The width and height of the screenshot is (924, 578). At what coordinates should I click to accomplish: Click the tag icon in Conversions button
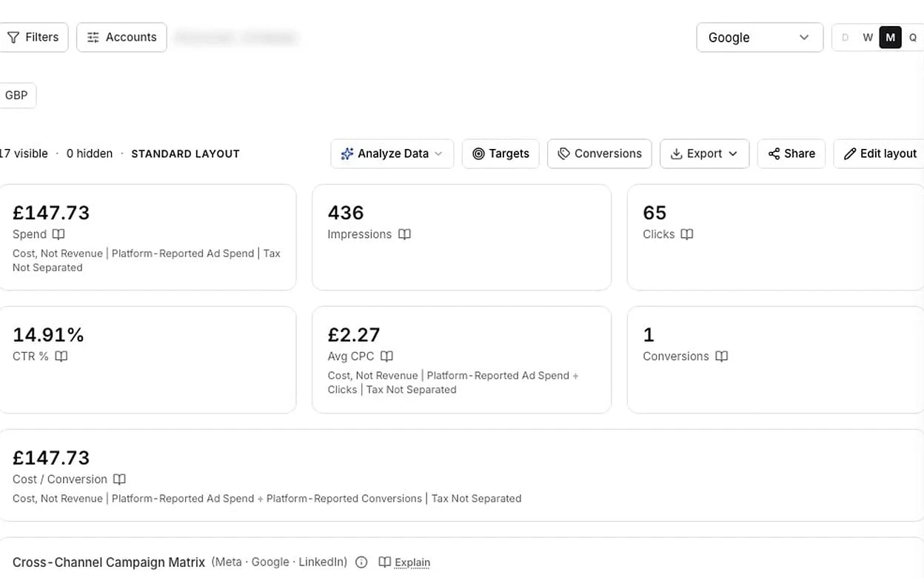click(564, 153)
